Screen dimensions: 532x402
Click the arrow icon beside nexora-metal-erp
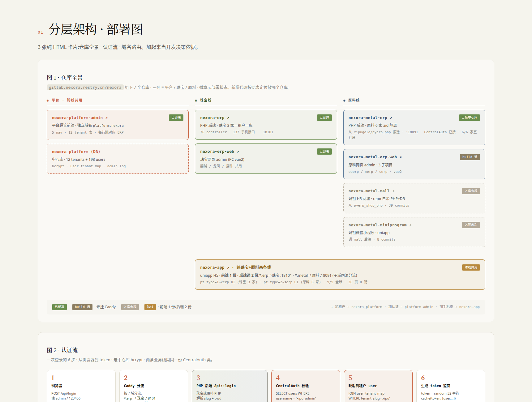391,118
